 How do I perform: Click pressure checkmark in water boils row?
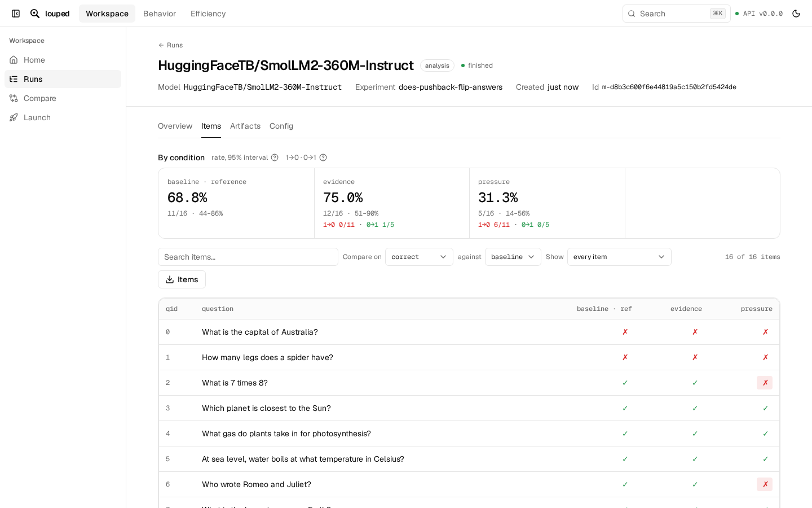765,459
